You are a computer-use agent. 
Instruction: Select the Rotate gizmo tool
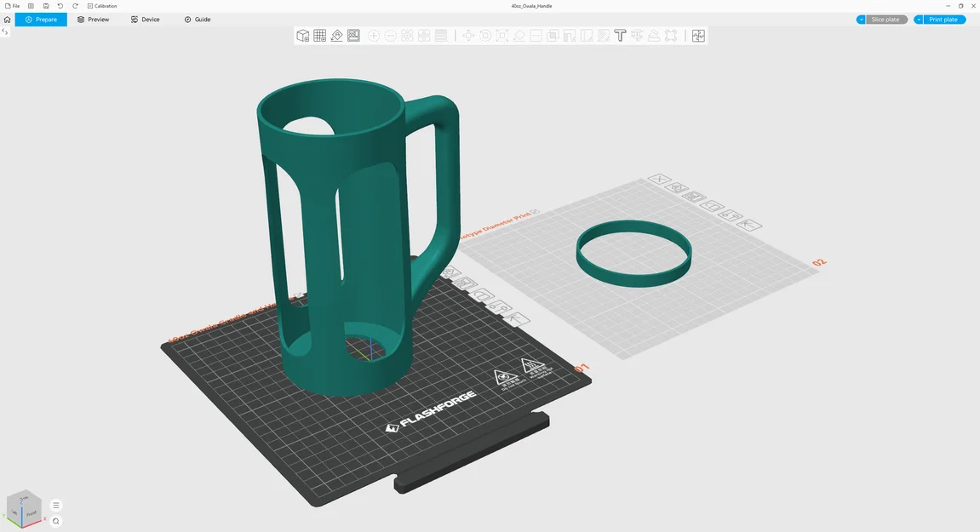(x=485, y=36)
